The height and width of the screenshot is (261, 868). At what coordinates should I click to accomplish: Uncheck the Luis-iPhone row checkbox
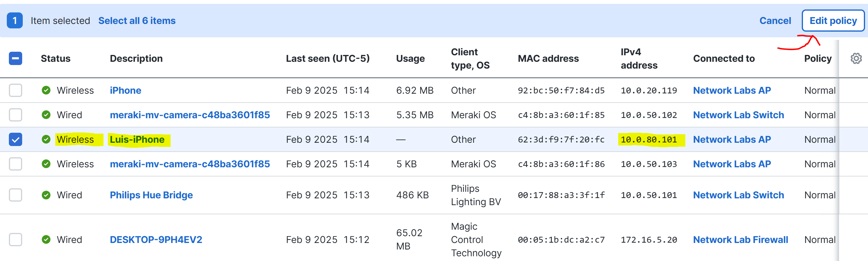tap(15, 140)
